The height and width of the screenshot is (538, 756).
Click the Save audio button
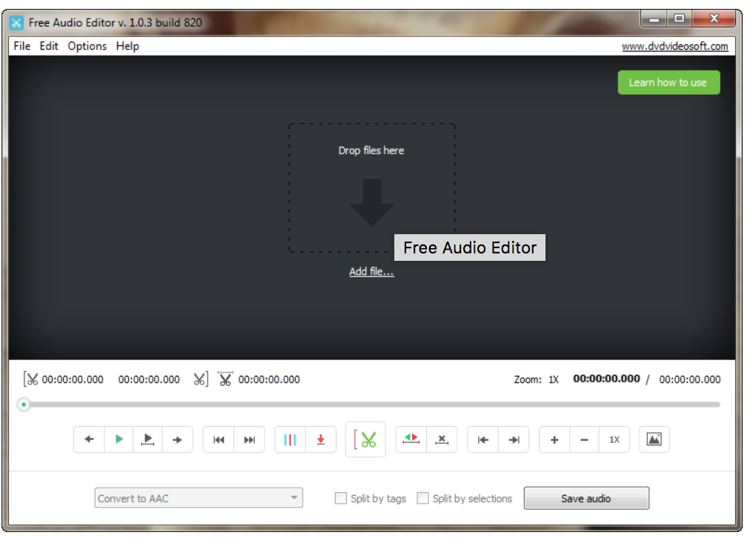coord(586,498)
